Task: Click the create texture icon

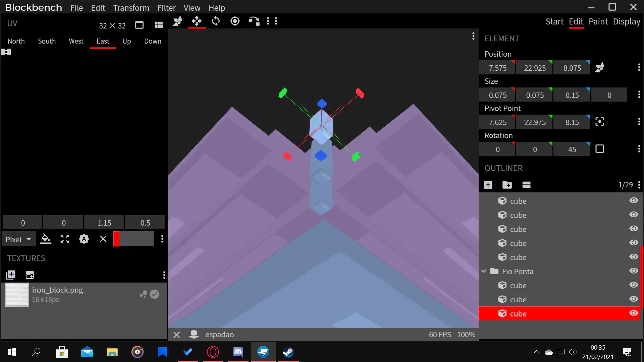Action: [x=30, y=275]
